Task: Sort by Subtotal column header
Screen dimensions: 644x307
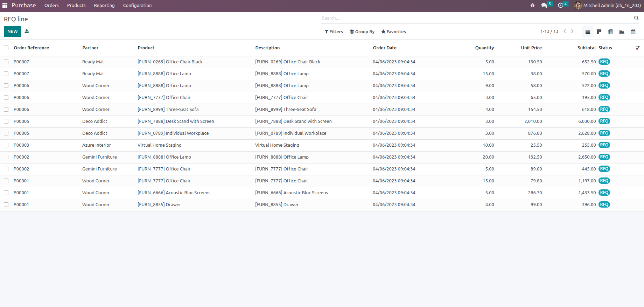Action: [587, 48]
